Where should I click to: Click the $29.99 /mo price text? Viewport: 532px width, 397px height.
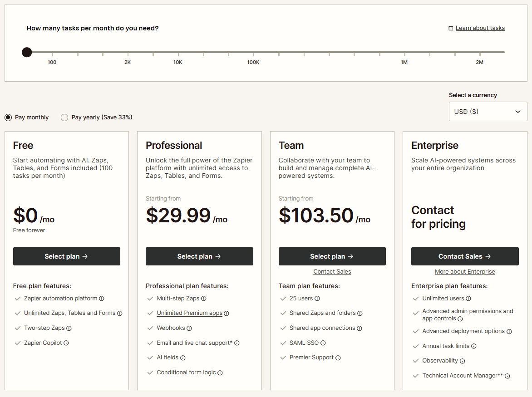187,216
